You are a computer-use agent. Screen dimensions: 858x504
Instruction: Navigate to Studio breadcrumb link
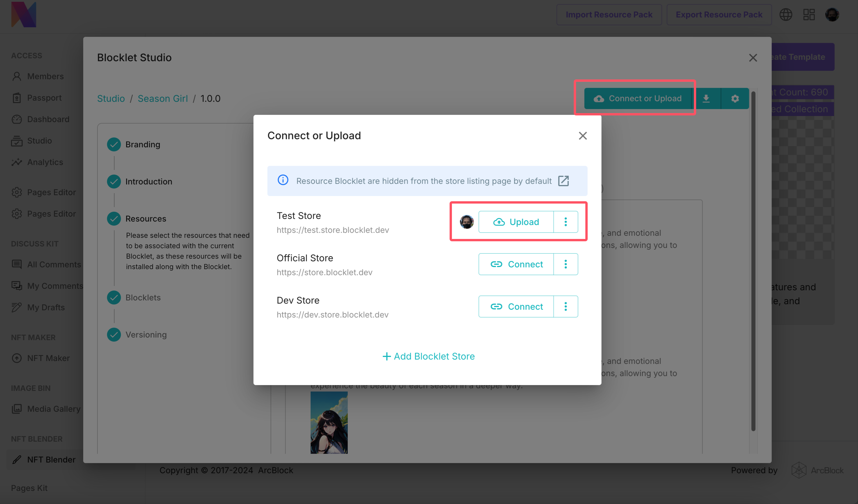111,98
